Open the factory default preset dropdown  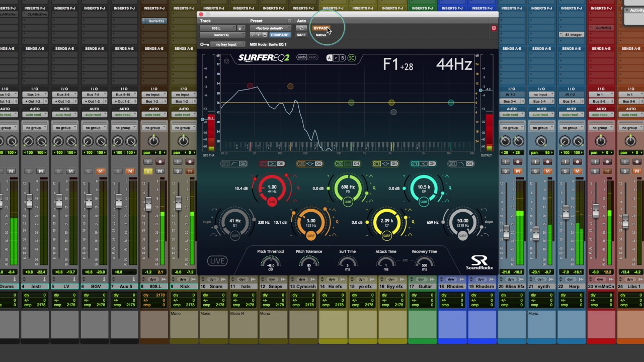tap(271, 28)
